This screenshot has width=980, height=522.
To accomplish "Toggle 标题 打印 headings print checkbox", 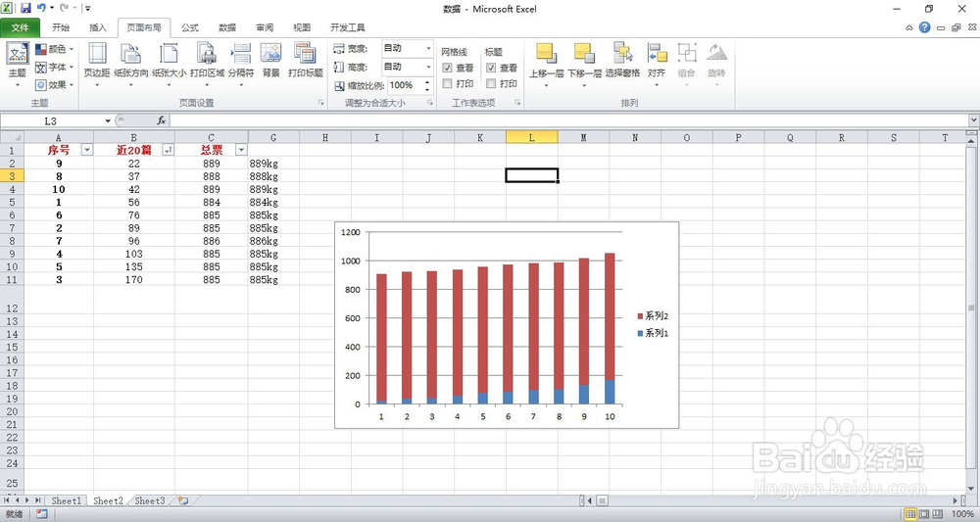I will (x=491, y=83).
